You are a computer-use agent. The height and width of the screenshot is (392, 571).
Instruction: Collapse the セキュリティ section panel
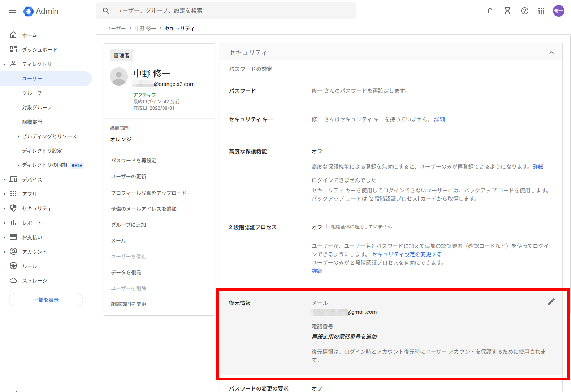pos(551,53)
